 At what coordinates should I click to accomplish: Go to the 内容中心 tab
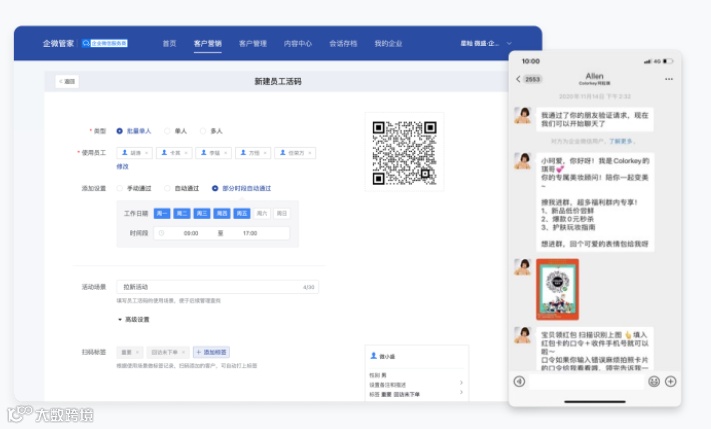pyautogui.click(x=298, y=44)
